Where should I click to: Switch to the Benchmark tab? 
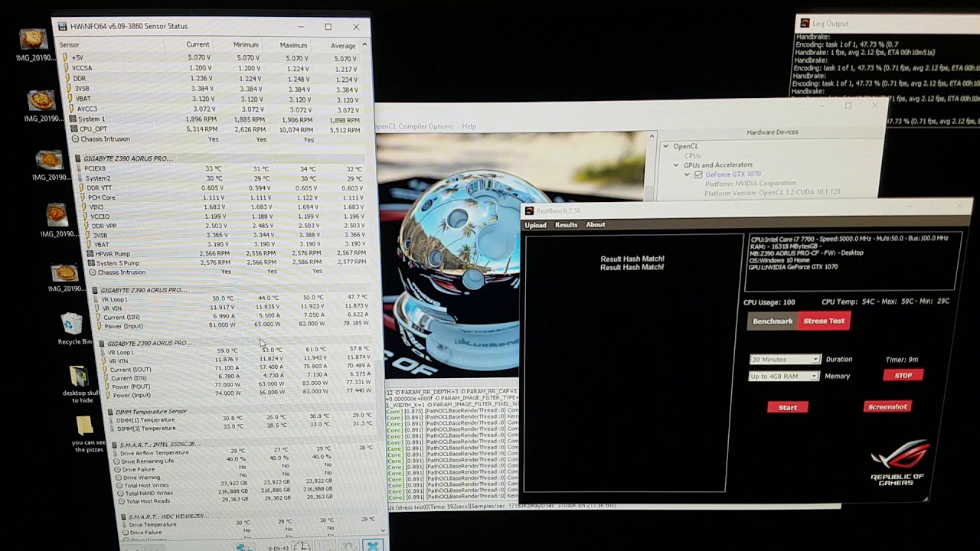coord(773,321)
